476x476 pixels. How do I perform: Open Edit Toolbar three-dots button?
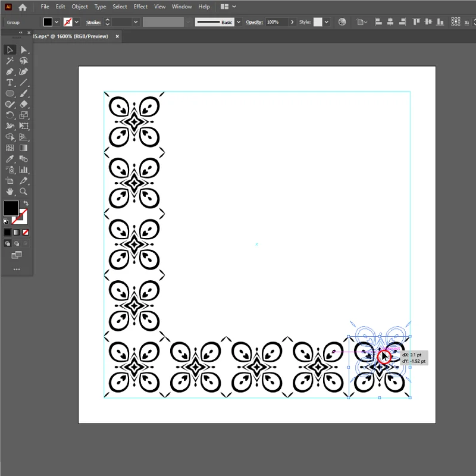(17, 270)
